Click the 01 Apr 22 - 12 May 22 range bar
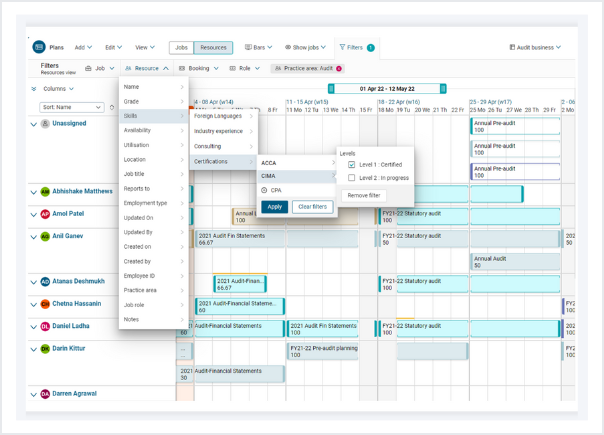This screenshot has height=435, width=604. [387, 89]
